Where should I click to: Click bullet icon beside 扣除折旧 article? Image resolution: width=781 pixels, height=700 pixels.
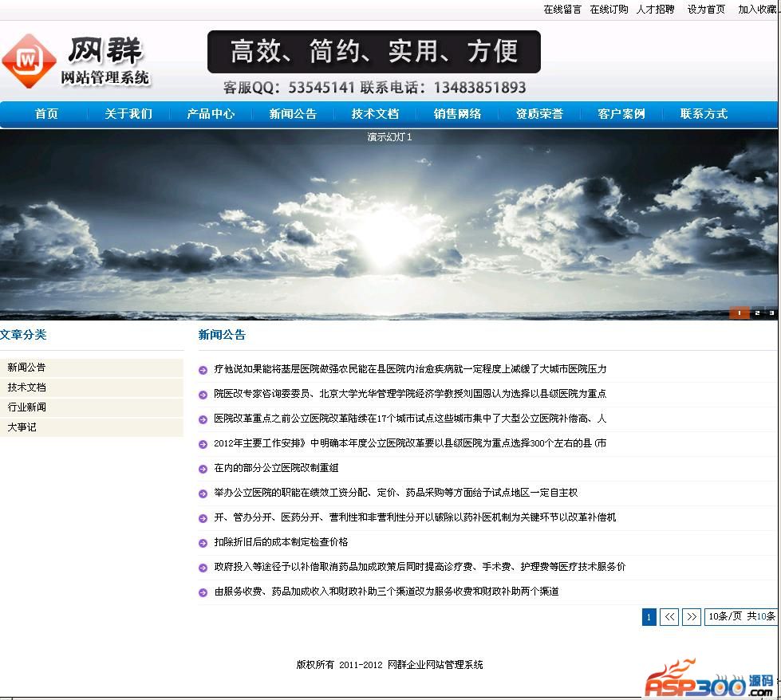coord(203,543)
